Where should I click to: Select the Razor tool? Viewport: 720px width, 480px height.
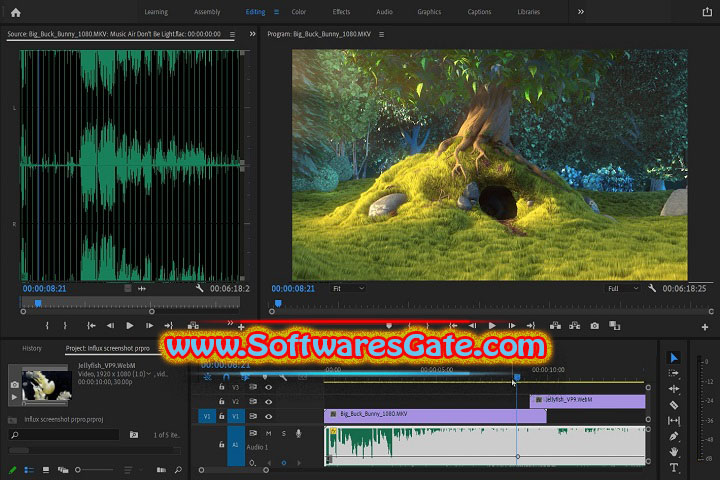(x=674, y=405)
